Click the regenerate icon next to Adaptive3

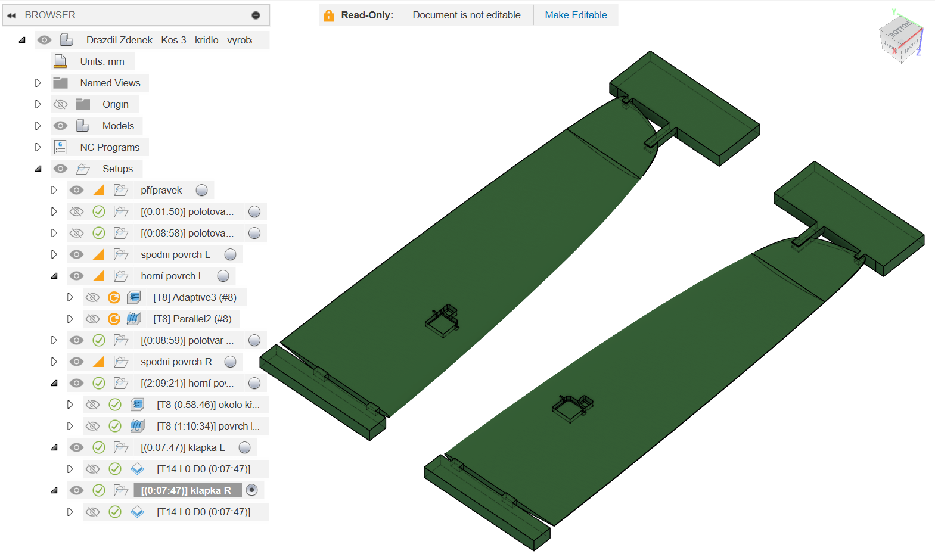tap(114, 297)
